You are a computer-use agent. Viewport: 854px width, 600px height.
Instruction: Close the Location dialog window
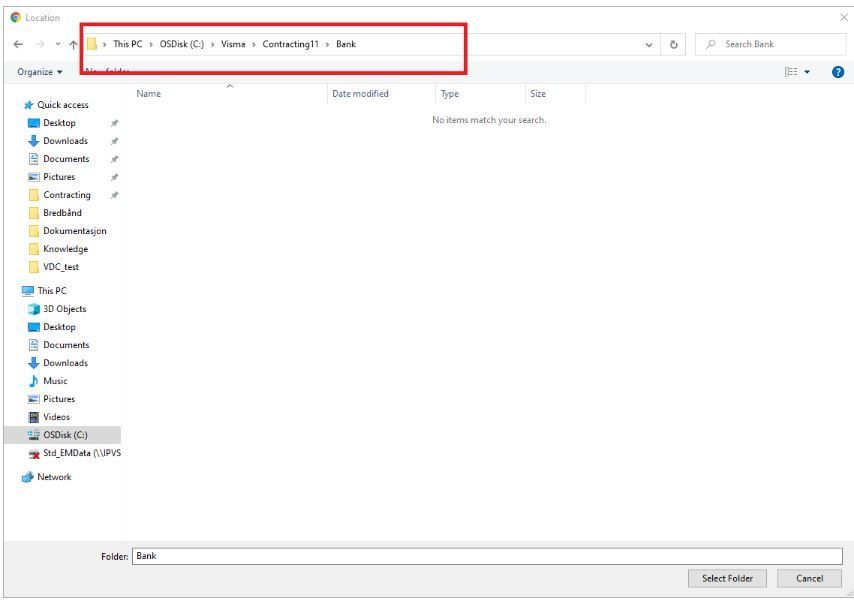coord(844,17)
